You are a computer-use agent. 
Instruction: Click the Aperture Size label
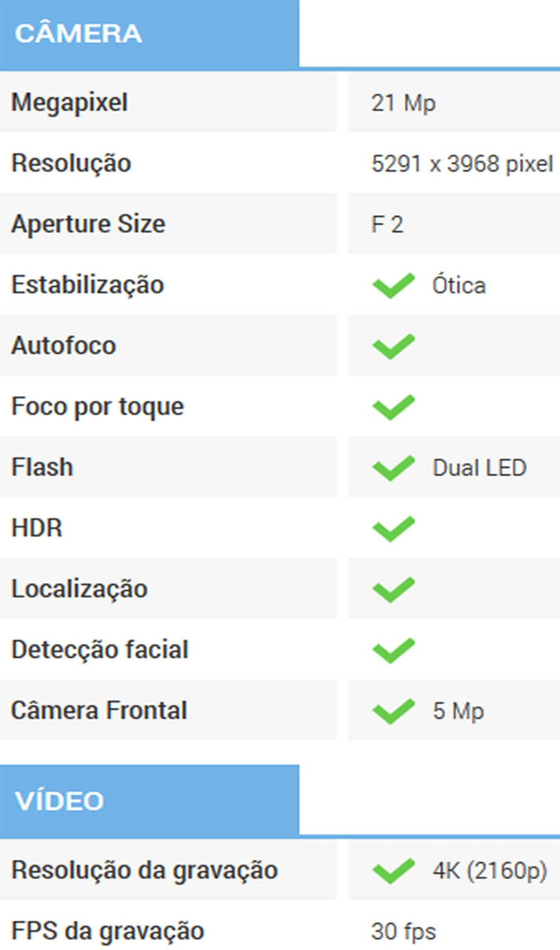88,224
